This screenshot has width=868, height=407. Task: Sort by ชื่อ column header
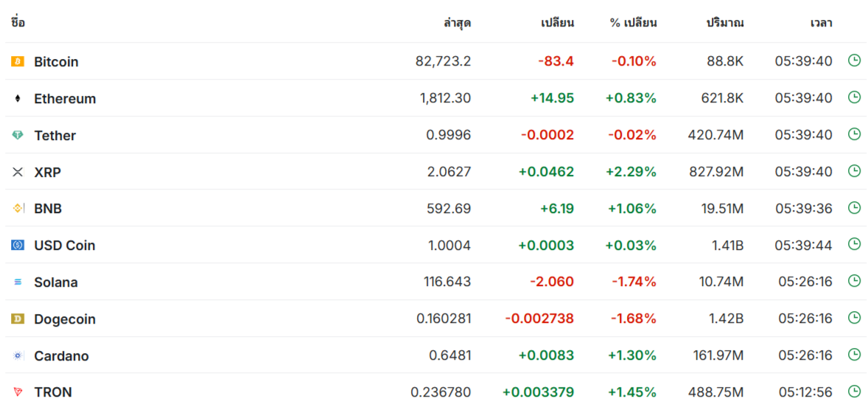(18, 23)
